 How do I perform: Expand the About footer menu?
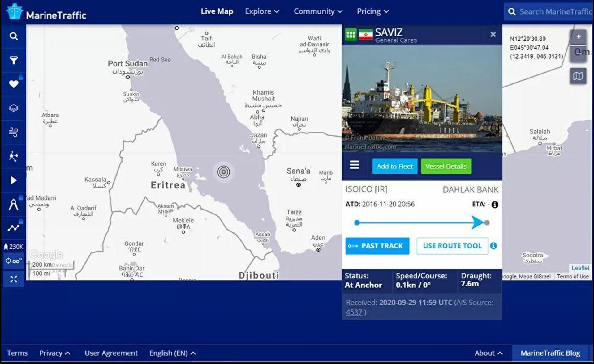pos(488,353)
